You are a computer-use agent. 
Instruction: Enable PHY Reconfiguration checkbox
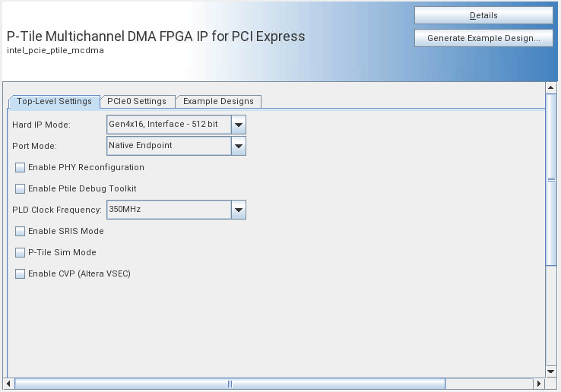point(21,167)
